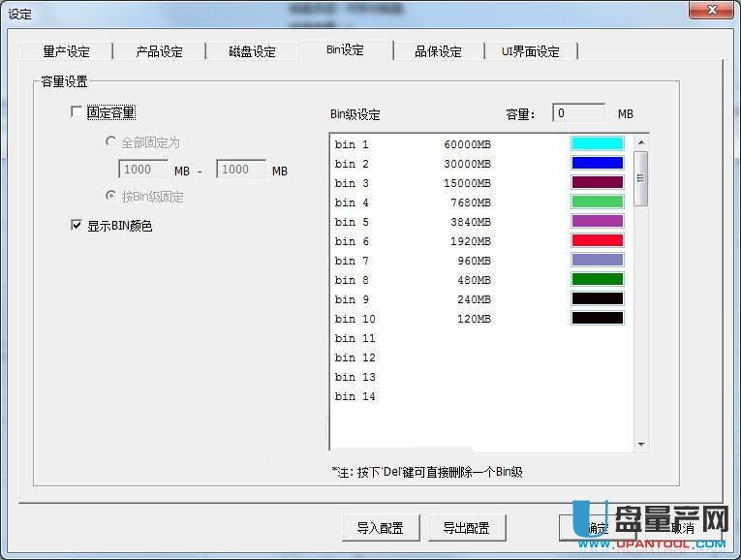Click the bin list scroll up arrow

(x=640, y=142)
